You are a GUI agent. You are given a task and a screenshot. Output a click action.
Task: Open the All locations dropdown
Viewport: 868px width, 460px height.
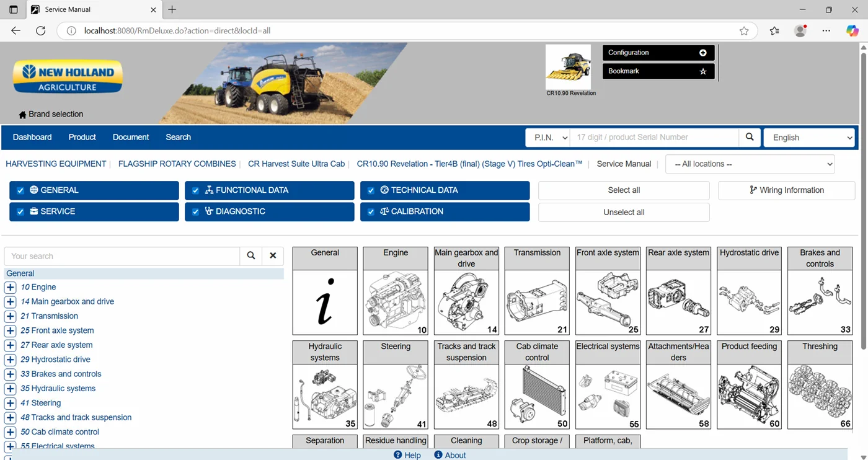750,164
